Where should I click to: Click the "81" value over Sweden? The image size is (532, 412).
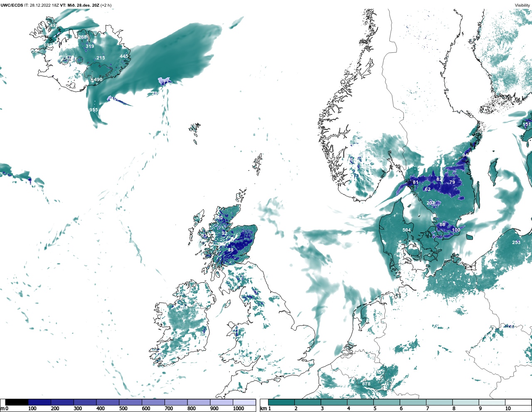point(416,182)
